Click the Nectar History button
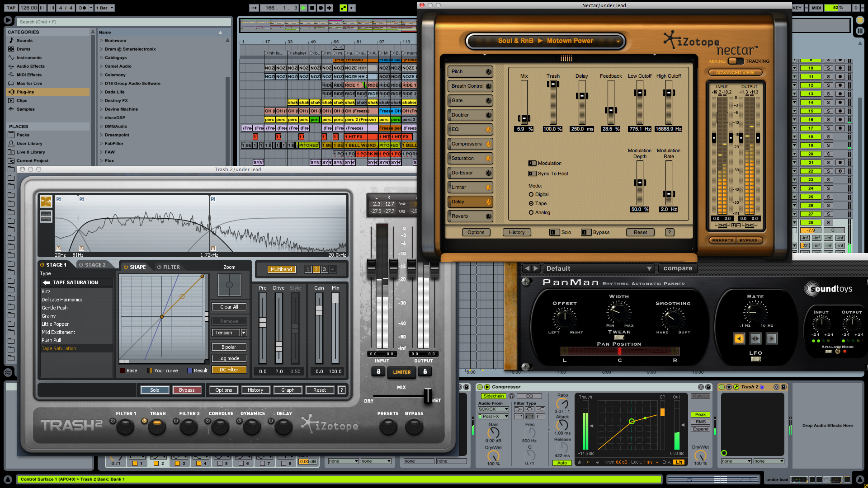Image resolution: width=868 pixels, height=488 pixels. 517,233
